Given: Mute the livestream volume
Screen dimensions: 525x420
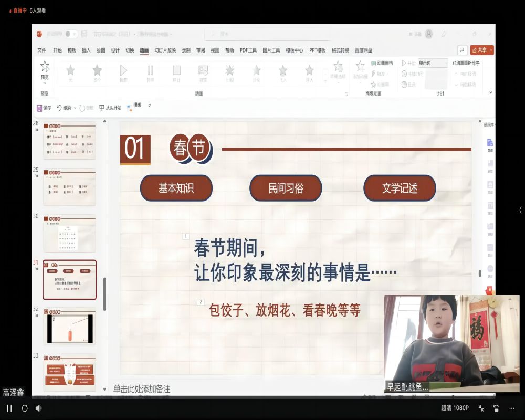Looking at the screenshot, I should coord(39,408).
